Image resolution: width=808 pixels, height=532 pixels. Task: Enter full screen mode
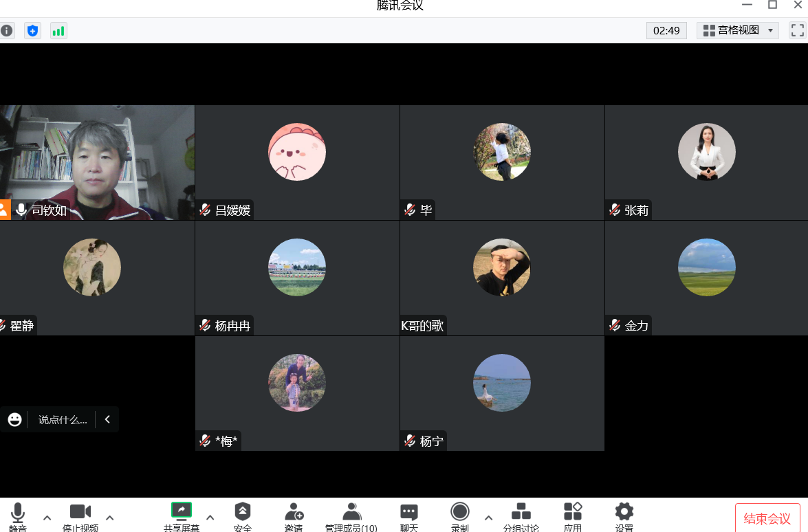point(797,30)
